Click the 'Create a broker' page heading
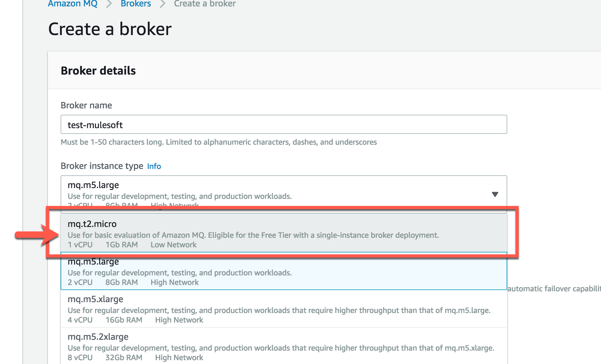Screen dimensions: 601x364 [x=110, y=29]
